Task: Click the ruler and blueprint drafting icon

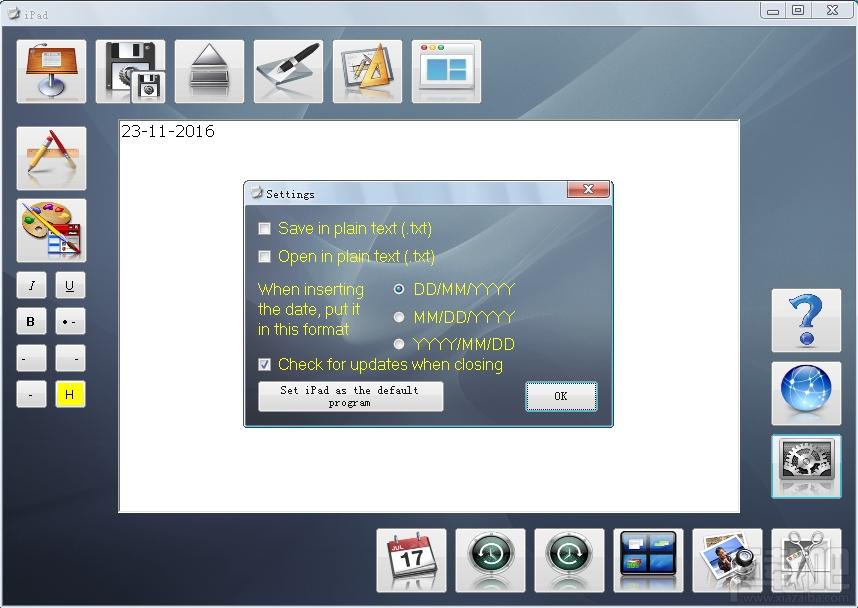Action: click(367, 71)
